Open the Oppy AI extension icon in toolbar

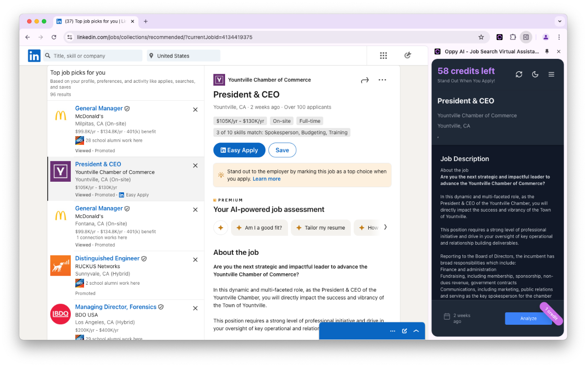point(499,37)
